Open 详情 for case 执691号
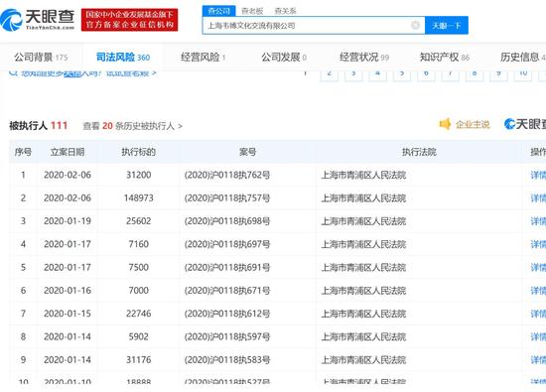The height and width of the screenshot is (392, 546). 538,267
